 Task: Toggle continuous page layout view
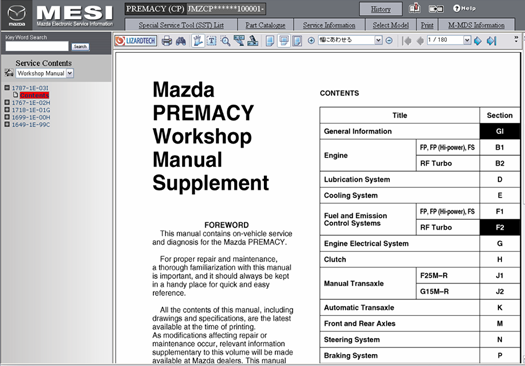[284, 41]
